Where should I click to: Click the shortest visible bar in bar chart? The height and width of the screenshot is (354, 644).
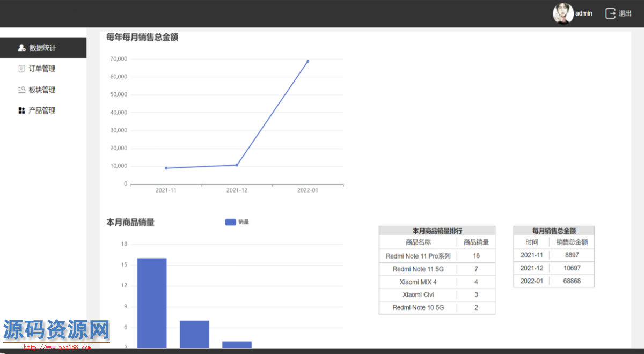237,345
